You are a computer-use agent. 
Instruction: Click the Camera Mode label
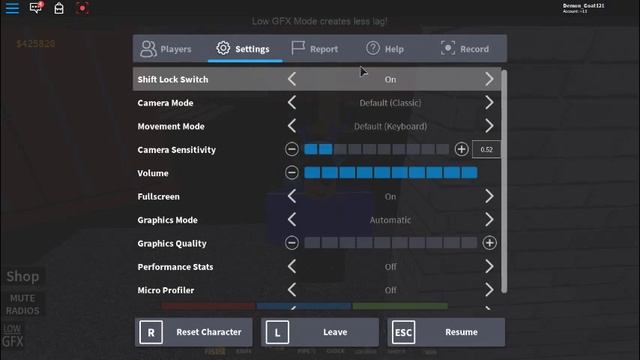coord(165,103)
